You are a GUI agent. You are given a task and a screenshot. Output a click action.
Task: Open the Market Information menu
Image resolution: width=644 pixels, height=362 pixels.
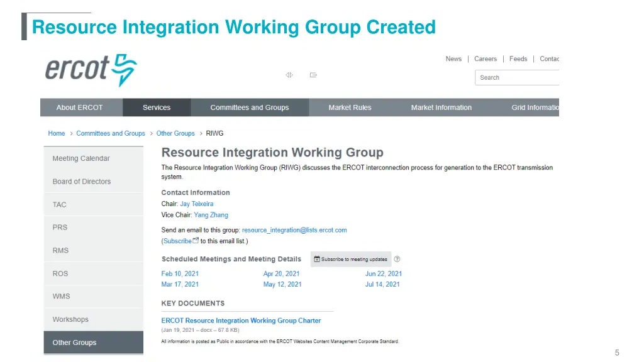441,107
